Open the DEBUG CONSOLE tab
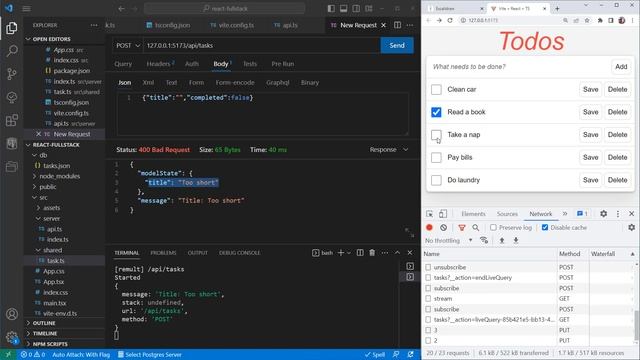Screen dimensions: 640x360 pos(239,253)
